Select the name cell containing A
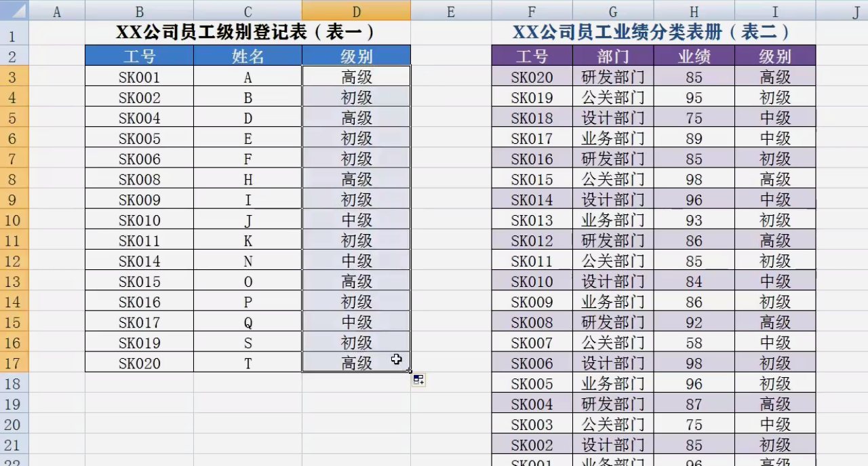Viewport: 868px width, 466px height. pos(247,76)
